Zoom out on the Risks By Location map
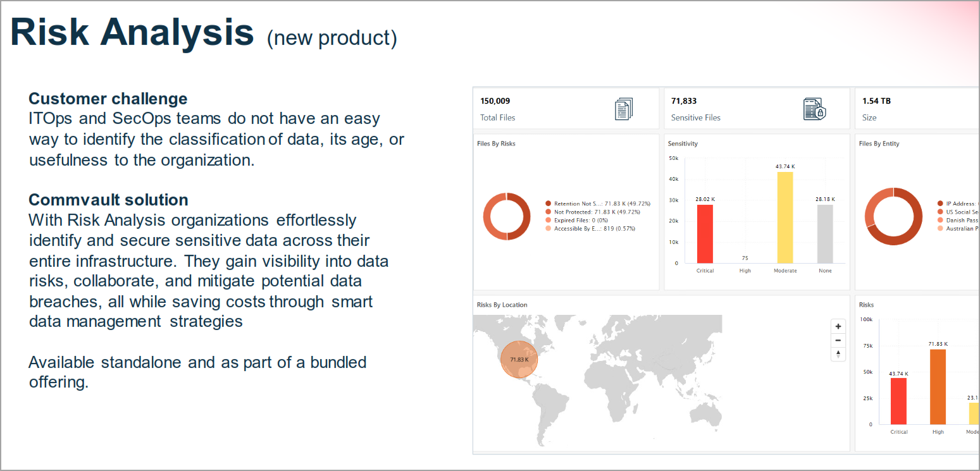 [838, 340]
